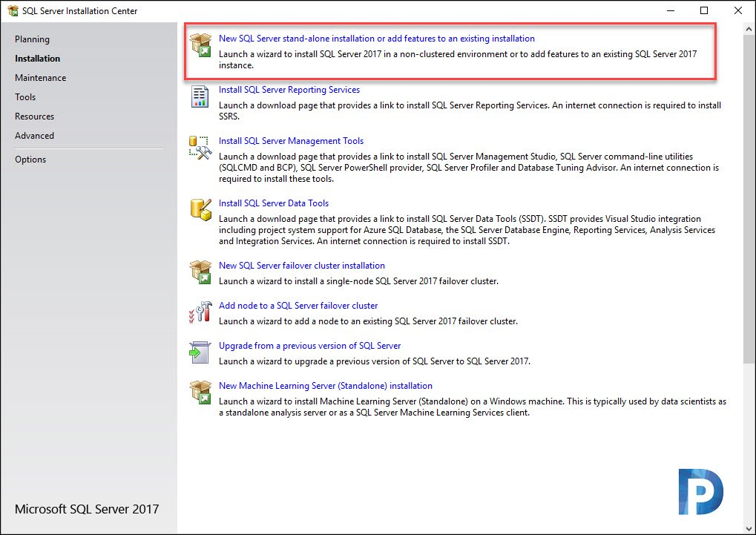This screenshot has height=535, width=756.
Task: Start New SQL Server failover cluster installation
Action: (x=302, y=266)
